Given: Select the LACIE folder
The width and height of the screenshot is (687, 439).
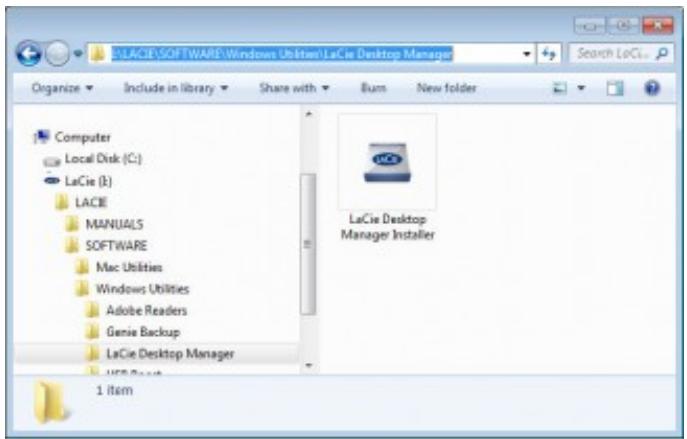Looking at the screenshot, I should (x=91, y=202).
